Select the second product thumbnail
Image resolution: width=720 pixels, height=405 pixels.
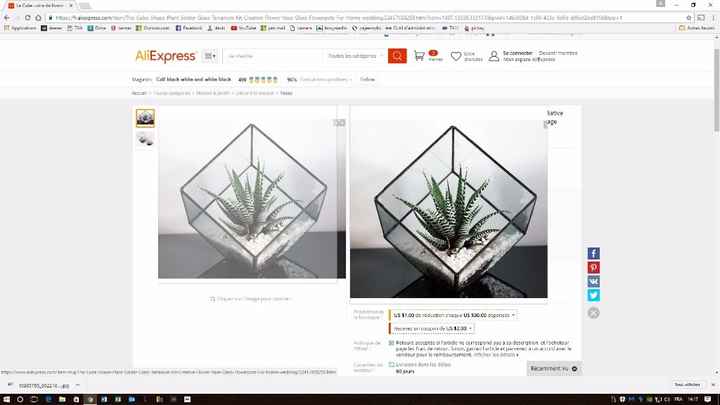[x=145, y=140]
